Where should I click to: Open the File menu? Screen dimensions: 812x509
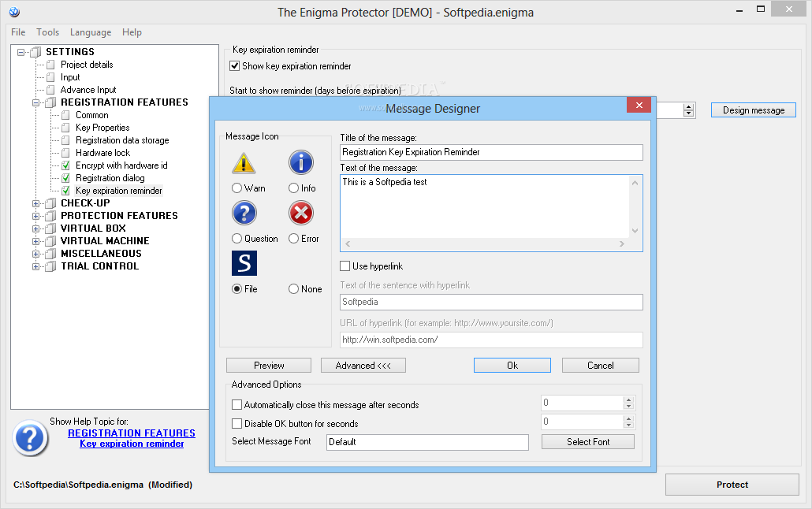pos(18,32)
